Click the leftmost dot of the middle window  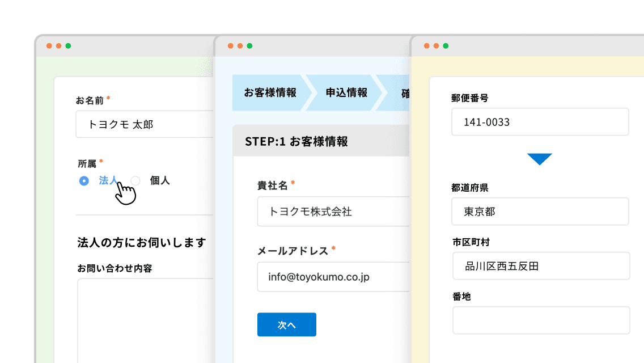click(231, 46)
